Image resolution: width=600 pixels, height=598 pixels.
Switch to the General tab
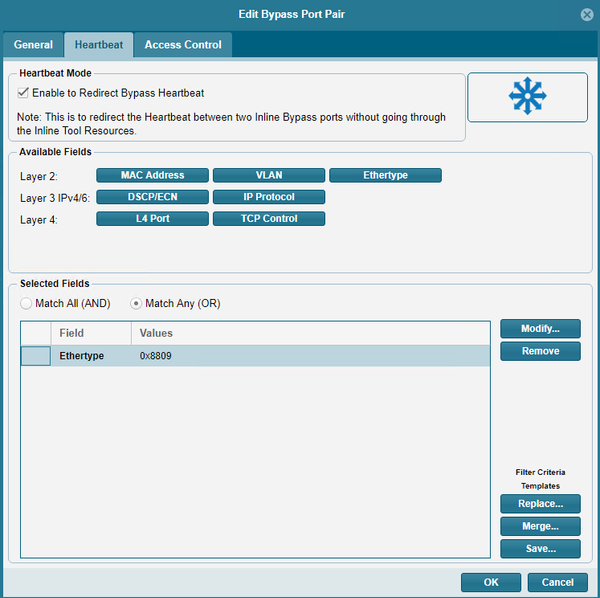point(33,45)
